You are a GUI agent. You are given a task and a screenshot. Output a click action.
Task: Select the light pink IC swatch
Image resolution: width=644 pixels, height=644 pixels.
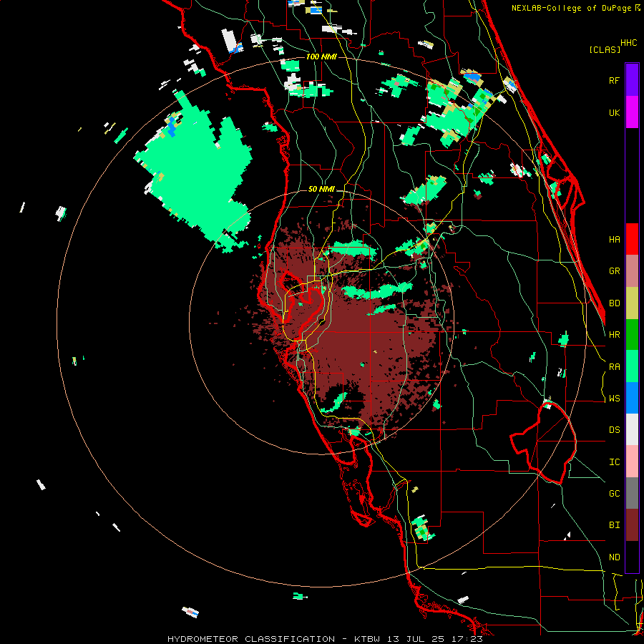coord(632,462)
